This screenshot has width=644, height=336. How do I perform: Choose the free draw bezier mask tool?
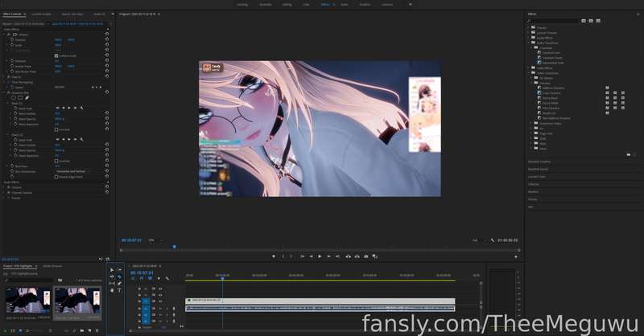tap(27, 97)
